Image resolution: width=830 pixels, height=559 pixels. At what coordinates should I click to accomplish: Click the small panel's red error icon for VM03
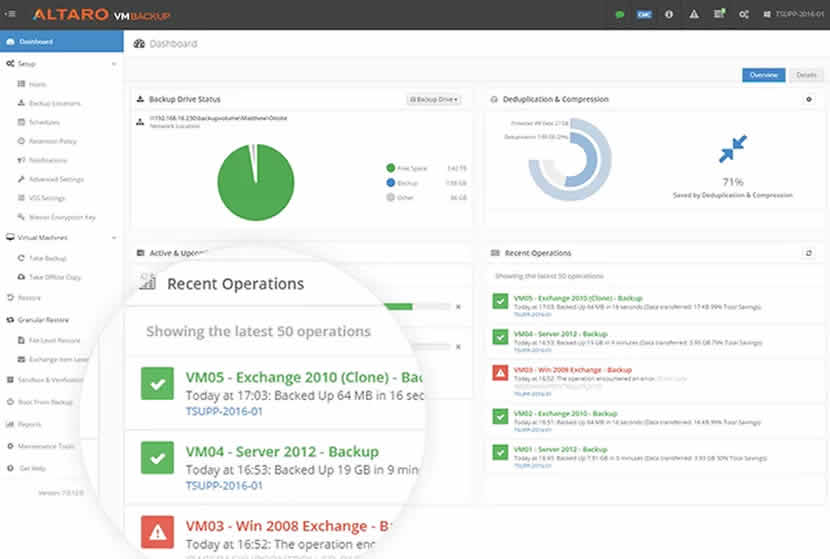500,373
